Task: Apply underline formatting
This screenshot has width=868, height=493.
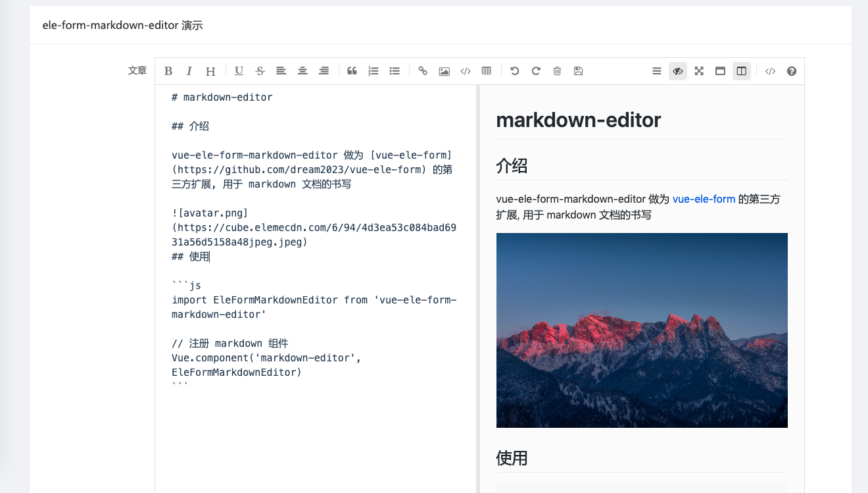Action: [239, 71]
